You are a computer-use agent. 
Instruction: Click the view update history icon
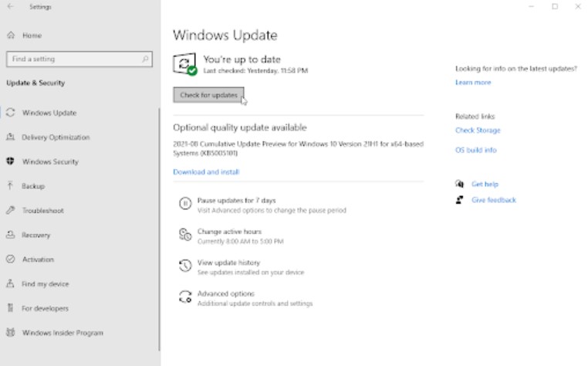pyautogui.click(x=185, y=266)
